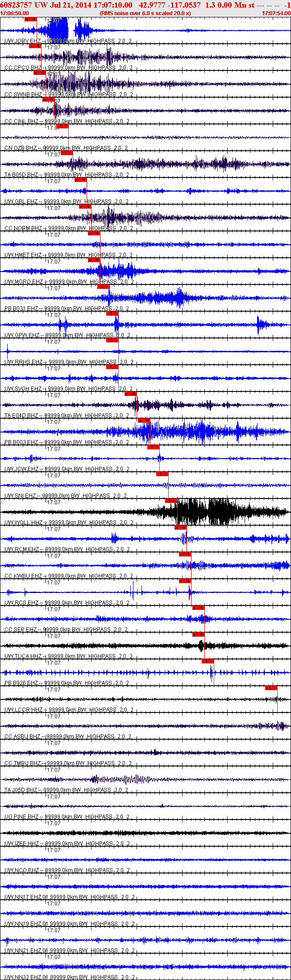Select the red pick marker on JCW trace

pos(153,447)
